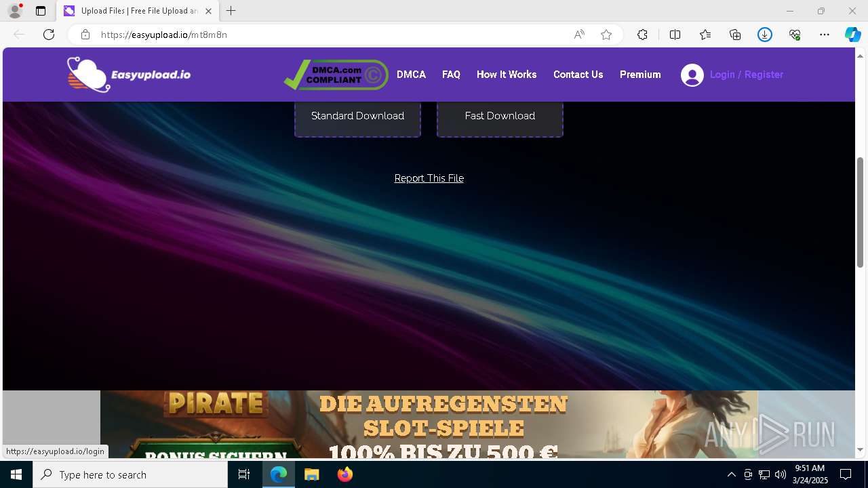
Task: Click the user account avatar icon
Action: click(x=692, y=75)
